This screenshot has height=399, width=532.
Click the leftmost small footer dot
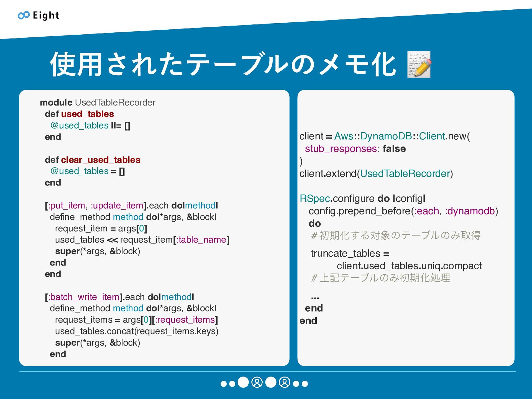(x=224, y=384)
